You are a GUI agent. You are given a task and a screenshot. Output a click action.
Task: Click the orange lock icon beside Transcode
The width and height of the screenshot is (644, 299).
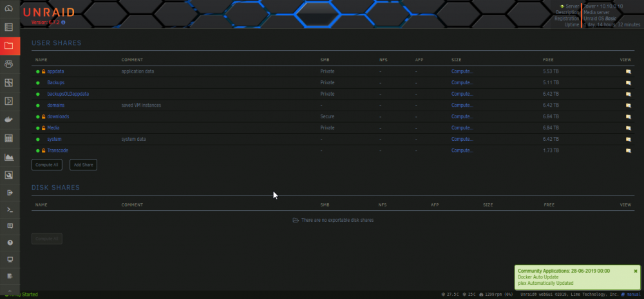tap(43, 150)
